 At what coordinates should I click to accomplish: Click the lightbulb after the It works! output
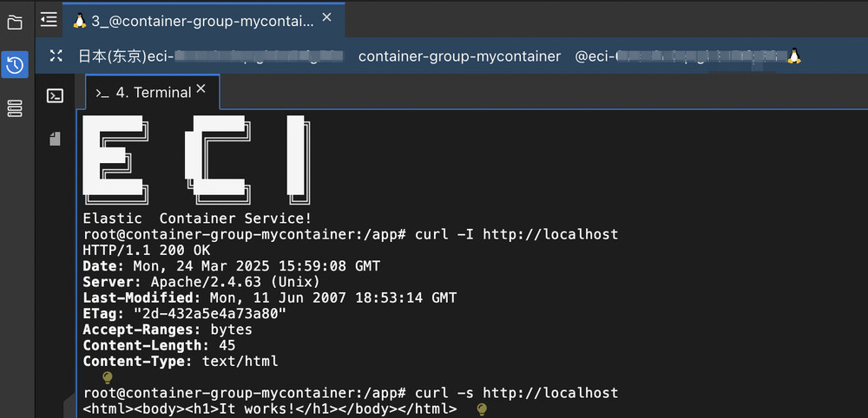tap(482, 409)
